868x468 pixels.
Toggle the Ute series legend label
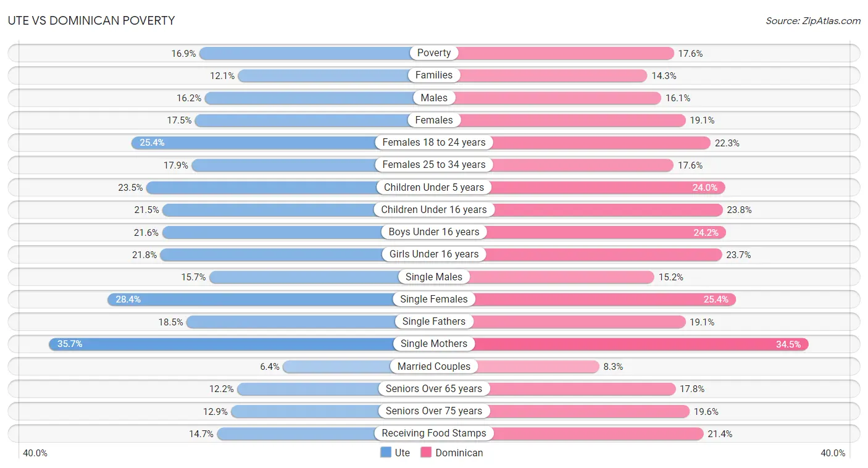[x=403, y=453]
